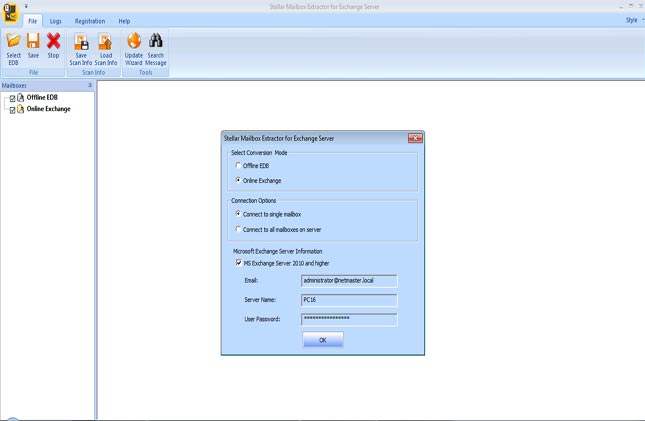This screenshot has height=421, width=645.
Task: Open the Logs ribbon tab
Action: coord(56,21)
